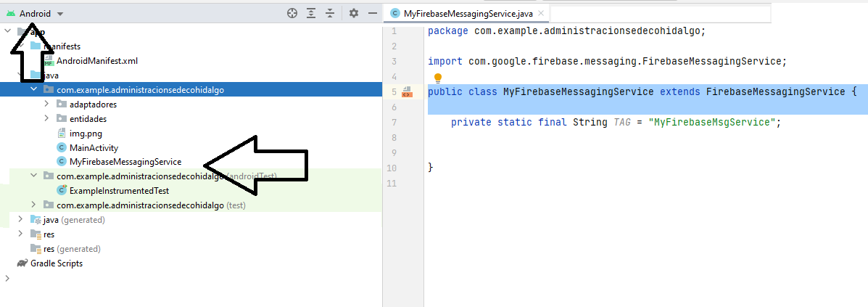Select the entidades package
868x307 pixels.
coord(88,118)
